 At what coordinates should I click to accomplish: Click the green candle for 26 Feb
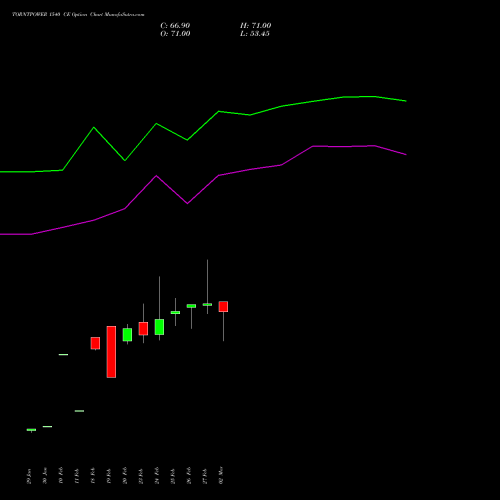191,306
